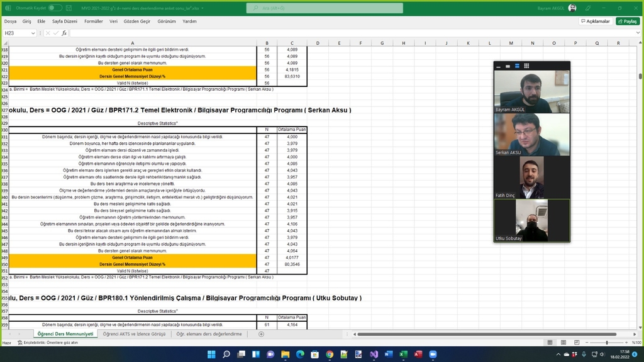The image size is (644, 362).
Task: Open the Açıklamalar comments button
Action: coord(595,21)
